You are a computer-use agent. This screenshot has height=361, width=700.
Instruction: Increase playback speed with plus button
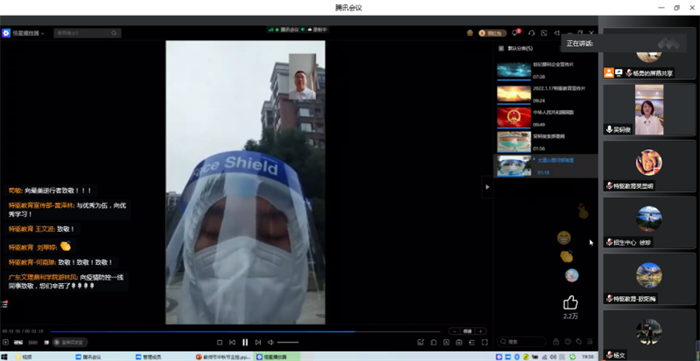pyautogui.click(x=480, y=331)
